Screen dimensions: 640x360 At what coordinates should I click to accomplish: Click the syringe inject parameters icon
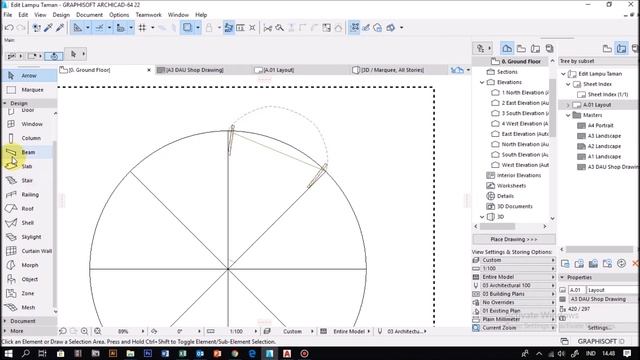(x=60, y=28)
